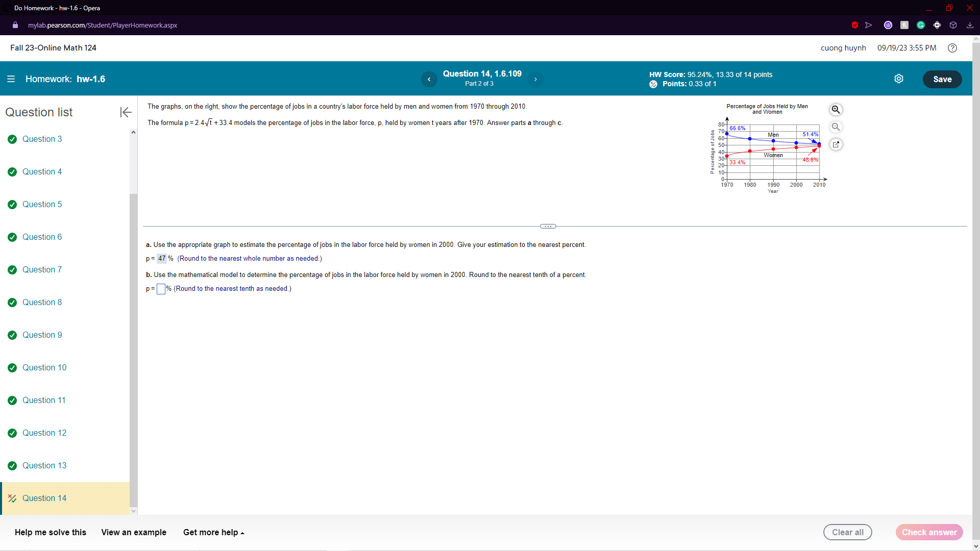
Task: Open the graph in a larger window
Action: point(836,144)
